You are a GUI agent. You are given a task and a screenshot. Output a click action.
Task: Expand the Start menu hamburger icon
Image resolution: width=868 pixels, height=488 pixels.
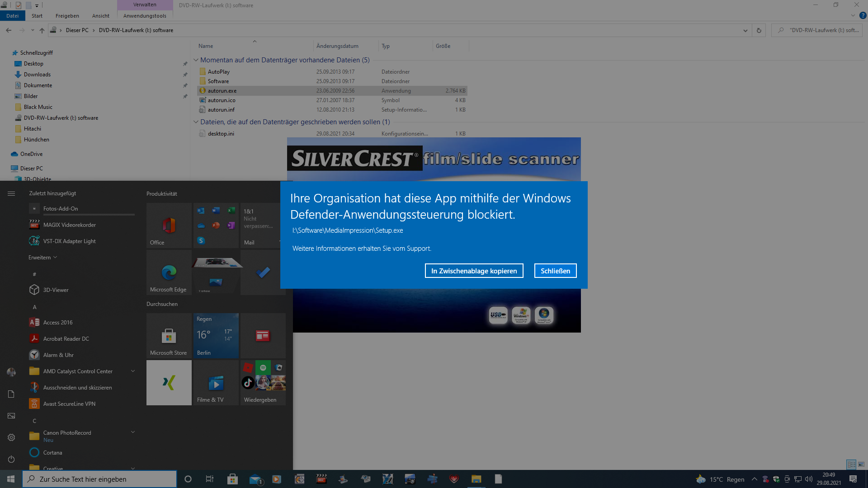pos(11,193)
